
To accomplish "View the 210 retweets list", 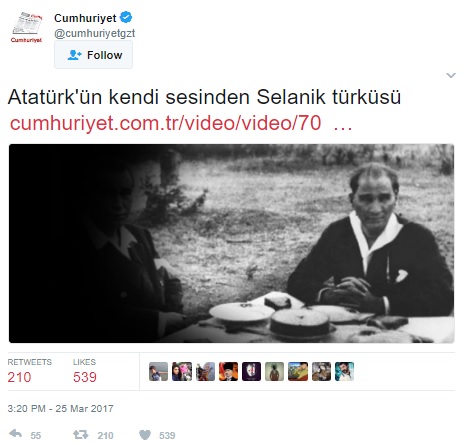I will point(30,371).
